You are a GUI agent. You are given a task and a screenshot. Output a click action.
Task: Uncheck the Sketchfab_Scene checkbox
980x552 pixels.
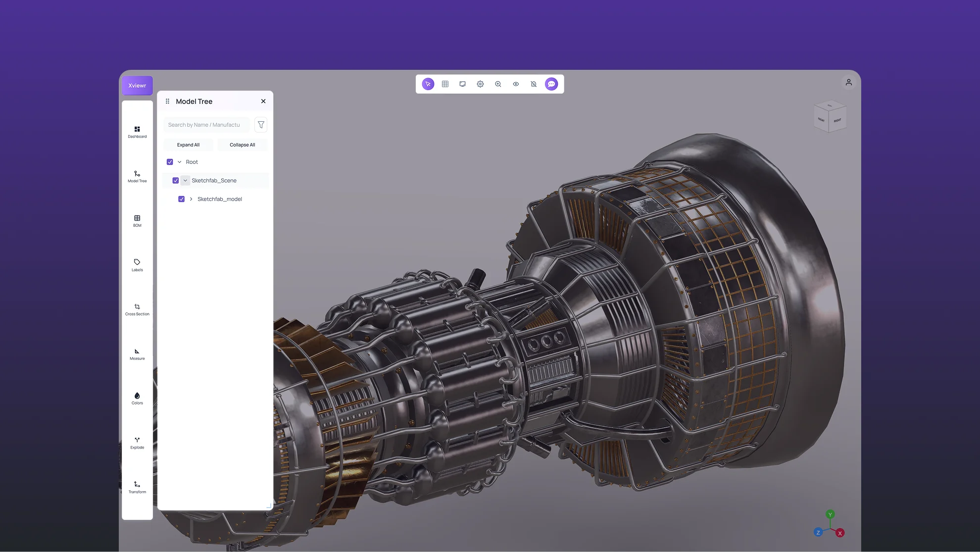(176, 181)
